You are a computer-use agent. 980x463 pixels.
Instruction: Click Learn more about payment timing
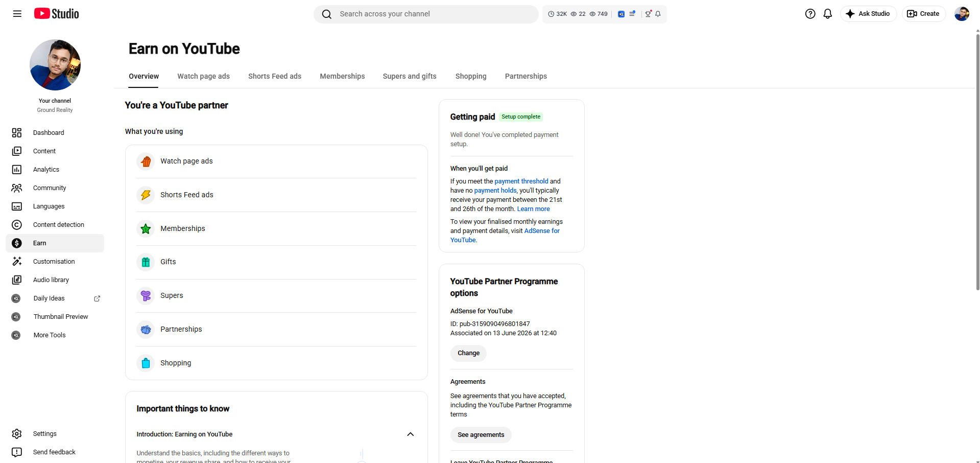pos(534,209)
